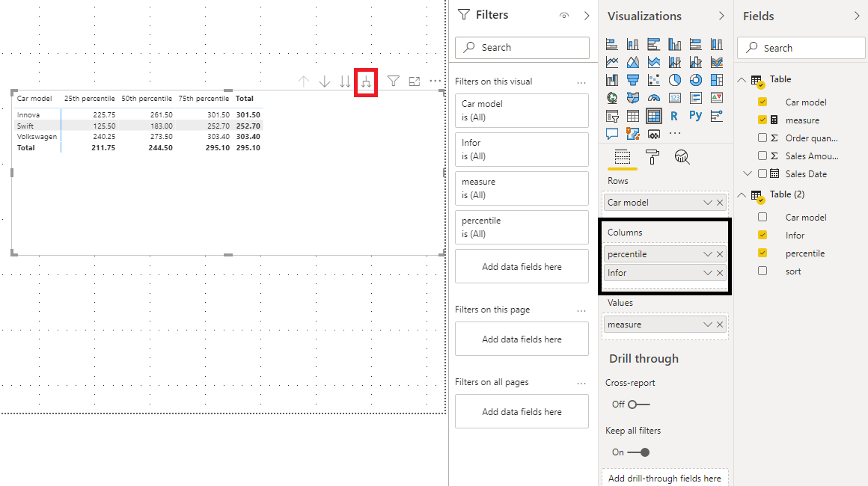Open the Format paint-roller tab
Screen dimensions: 868x486
coord(652,158)
